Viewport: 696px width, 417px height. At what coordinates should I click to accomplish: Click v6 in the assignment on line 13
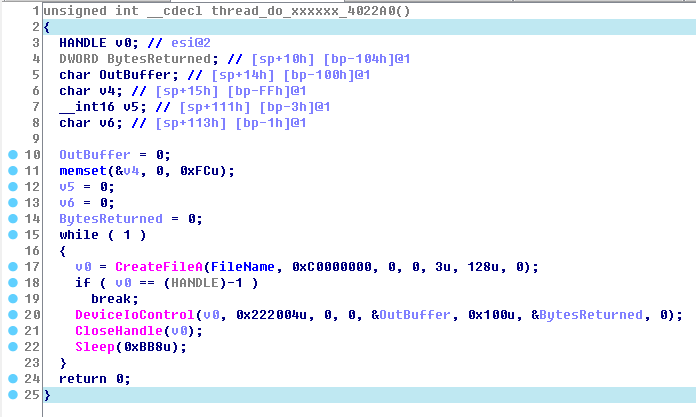point(67,203)
